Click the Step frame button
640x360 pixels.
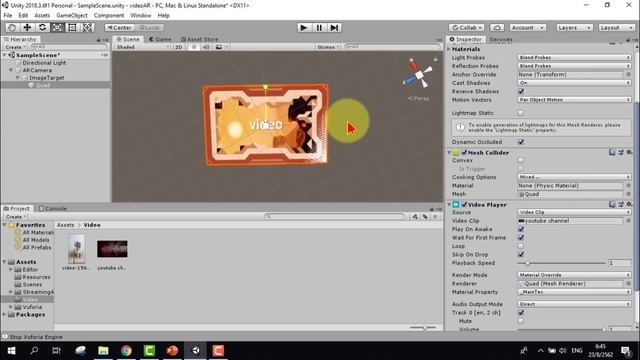(x=334, y=27)
